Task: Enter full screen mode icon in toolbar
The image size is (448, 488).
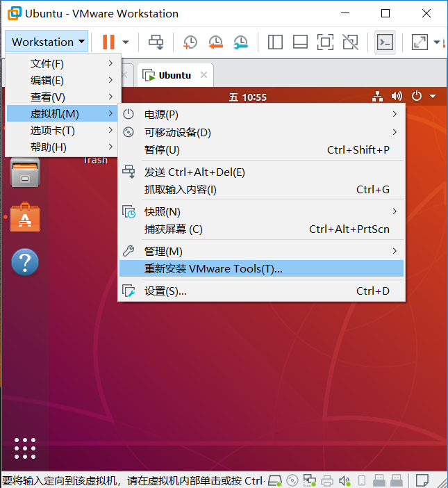Action: (325, 42)
